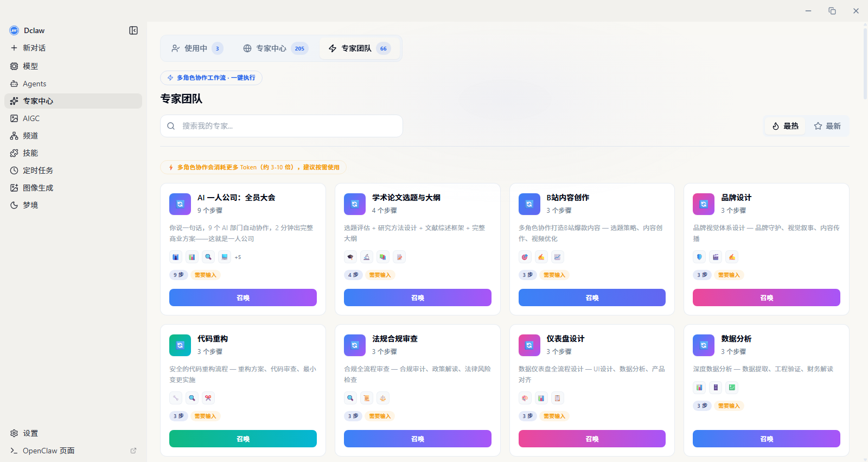Collapse the sidebar with the panel icon
868x462 pixels.
click(133, 30)
